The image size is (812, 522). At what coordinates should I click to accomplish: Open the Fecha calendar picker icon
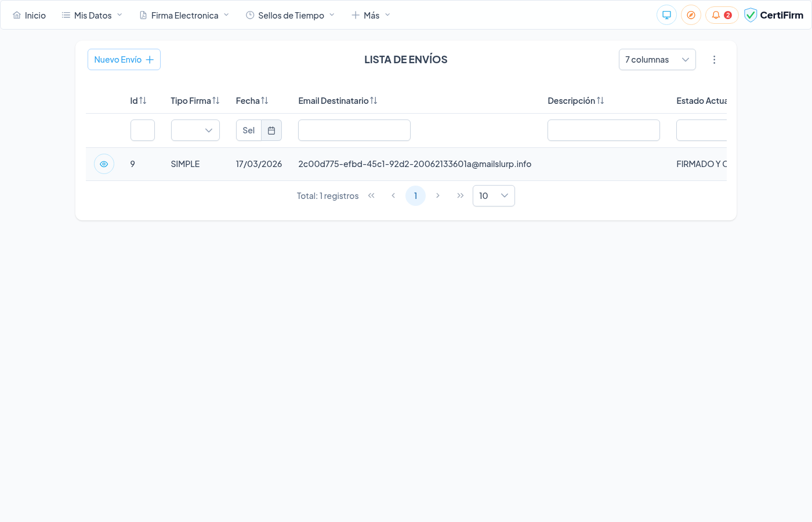(x=271, y=130)
